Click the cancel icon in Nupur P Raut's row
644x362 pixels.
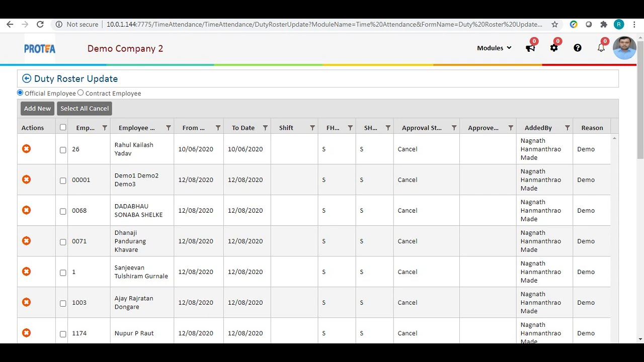[x=26, y=333]
